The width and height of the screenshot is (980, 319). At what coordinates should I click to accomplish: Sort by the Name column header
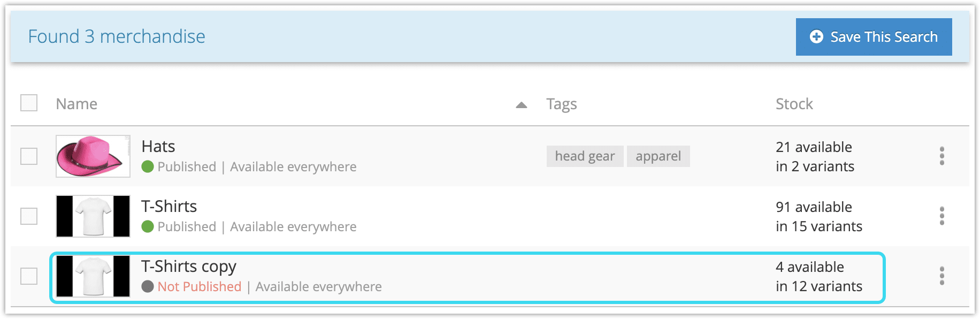[76, 104]
